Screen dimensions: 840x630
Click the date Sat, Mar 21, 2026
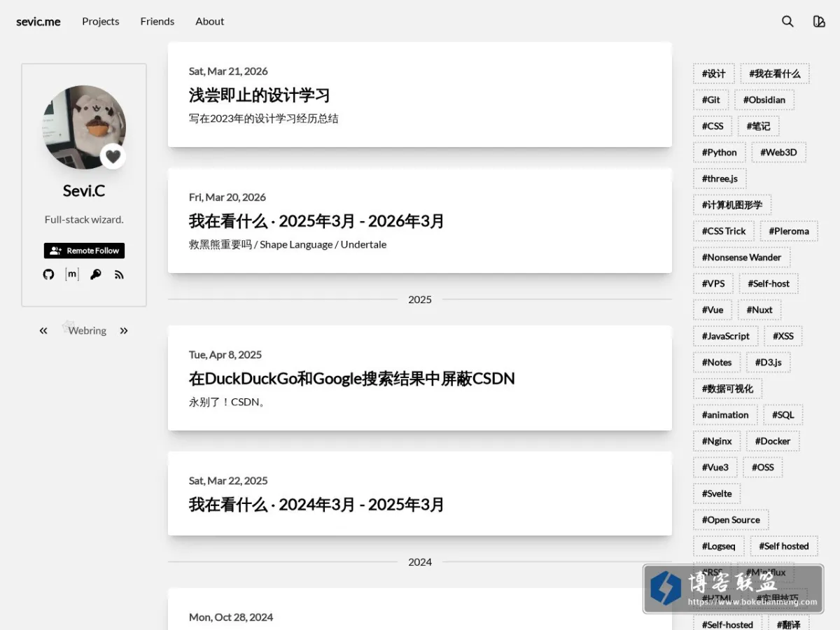228,71
